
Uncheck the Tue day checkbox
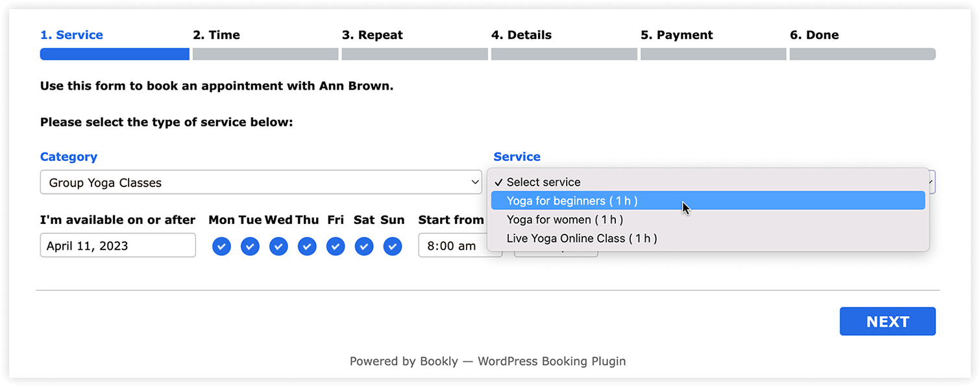tap(250, 247)
